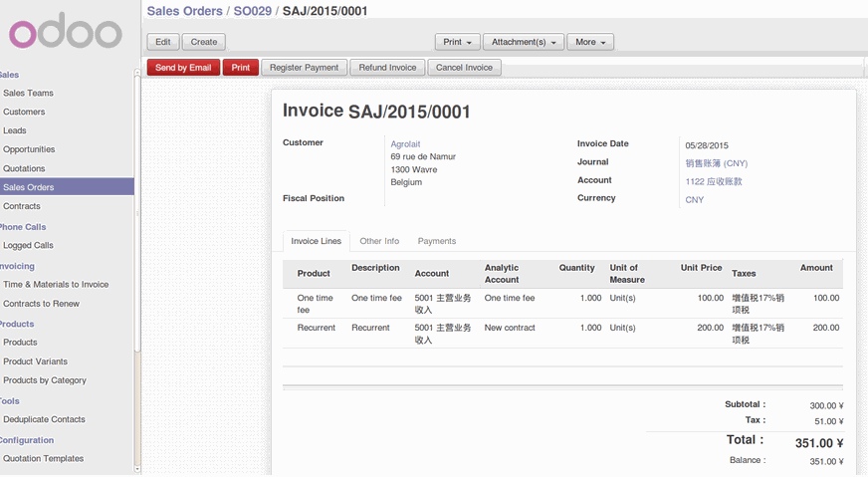Screen dimensions: 868x477
Task: Click the Edit button
Action: [x=163, y=42]
